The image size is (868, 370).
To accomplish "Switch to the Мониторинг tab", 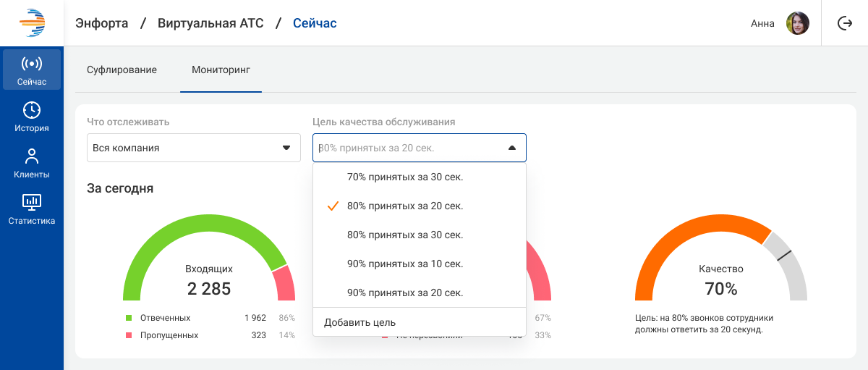I will click(221, 70).
